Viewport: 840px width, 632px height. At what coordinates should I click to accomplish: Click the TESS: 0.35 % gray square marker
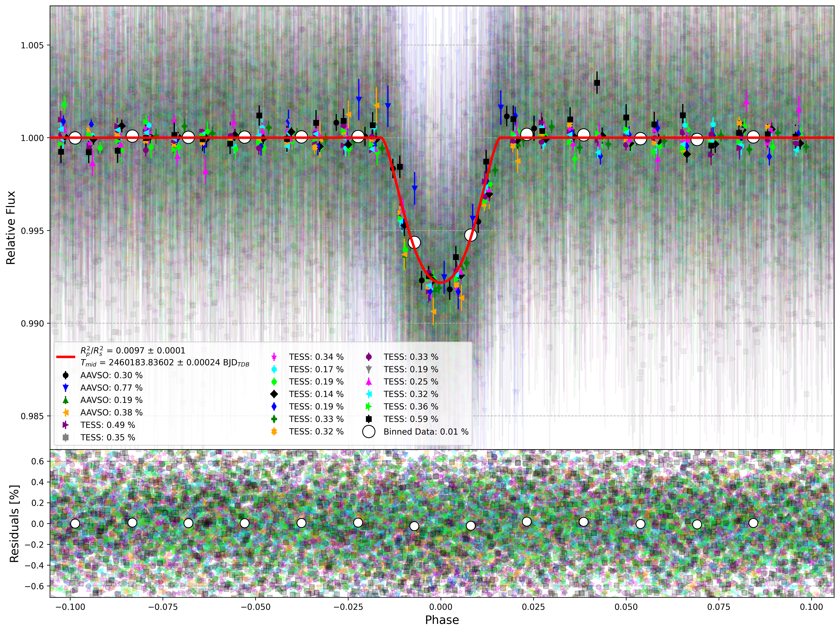[66, 438]
